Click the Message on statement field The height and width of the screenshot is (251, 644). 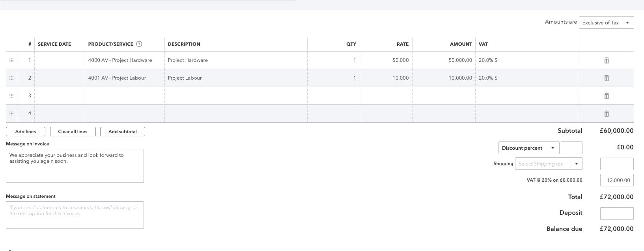(75, 215)
